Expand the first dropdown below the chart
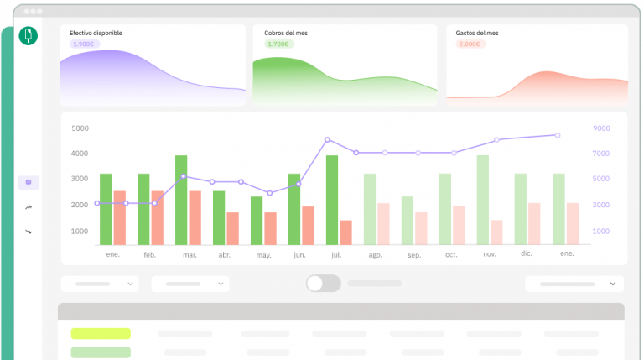644x360 pixels. tap(100, 284)
